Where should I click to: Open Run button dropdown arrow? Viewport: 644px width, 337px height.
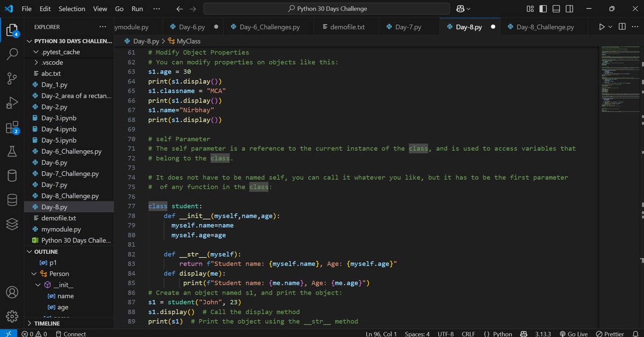[611, 27]
